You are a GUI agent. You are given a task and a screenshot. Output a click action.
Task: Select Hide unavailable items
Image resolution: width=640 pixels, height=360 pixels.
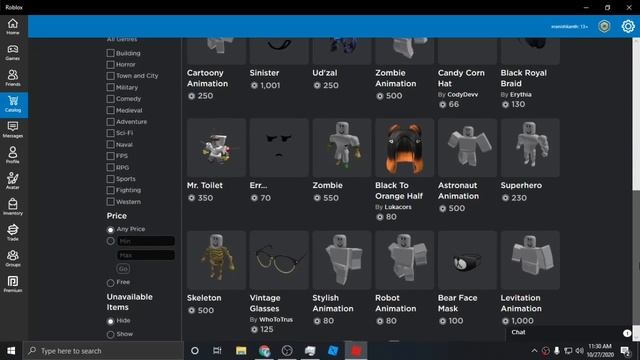(x=110, y=321)
